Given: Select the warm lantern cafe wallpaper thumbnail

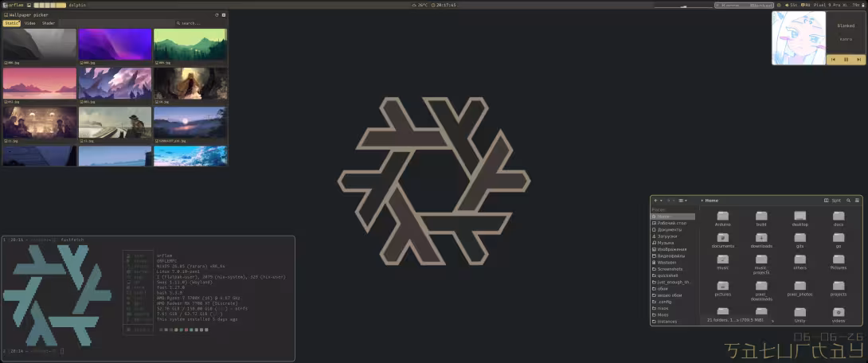Looking at the screenshot, I should coord(40,123).
